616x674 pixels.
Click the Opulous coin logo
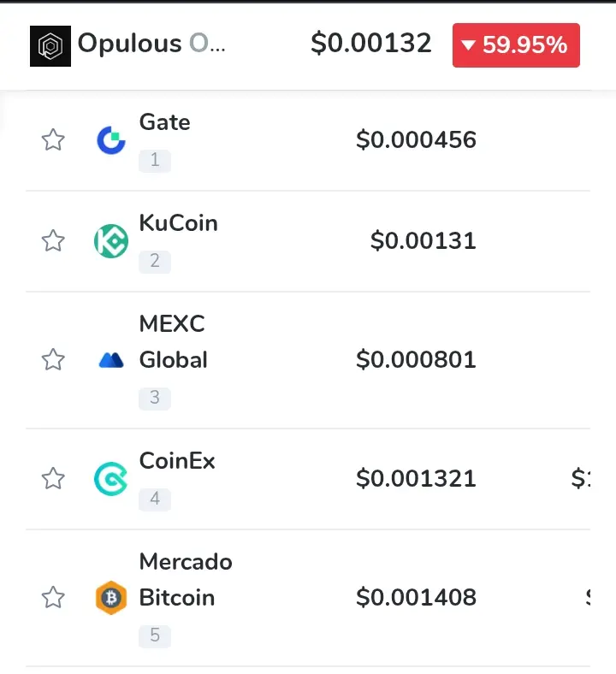coord(50,46)
